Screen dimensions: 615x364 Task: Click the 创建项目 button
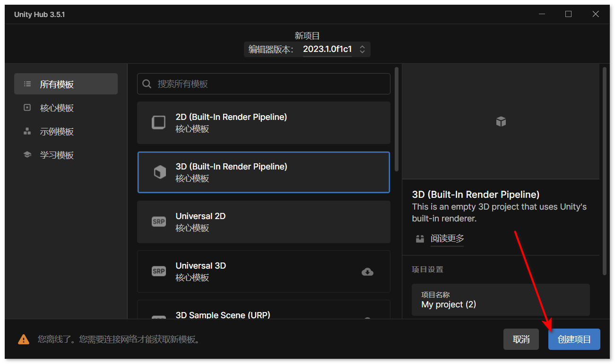(574, 339)
